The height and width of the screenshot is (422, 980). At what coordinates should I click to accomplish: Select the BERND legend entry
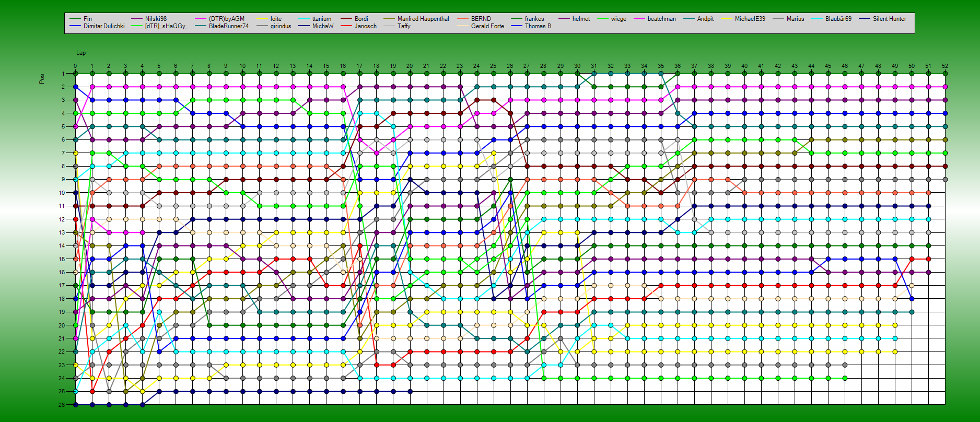(481, 19)
